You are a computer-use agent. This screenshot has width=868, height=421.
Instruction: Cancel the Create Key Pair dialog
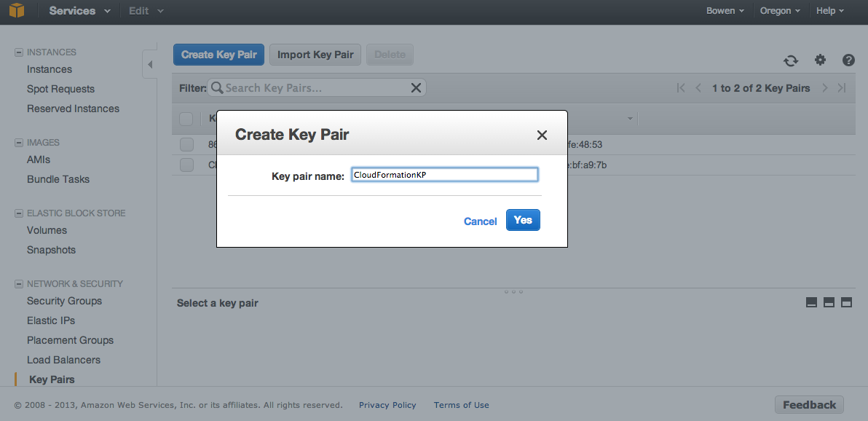[x=480, y=221]
